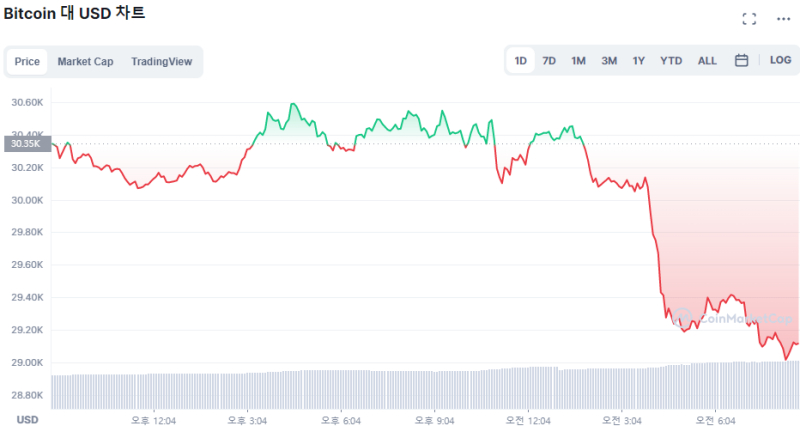Switch to the Market Cap tab
The image size is (800, 426).
(x=85, y=61)
